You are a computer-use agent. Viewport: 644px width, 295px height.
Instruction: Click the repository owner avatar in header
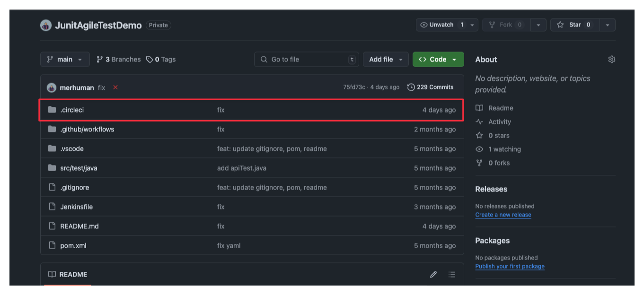(46, 26)
